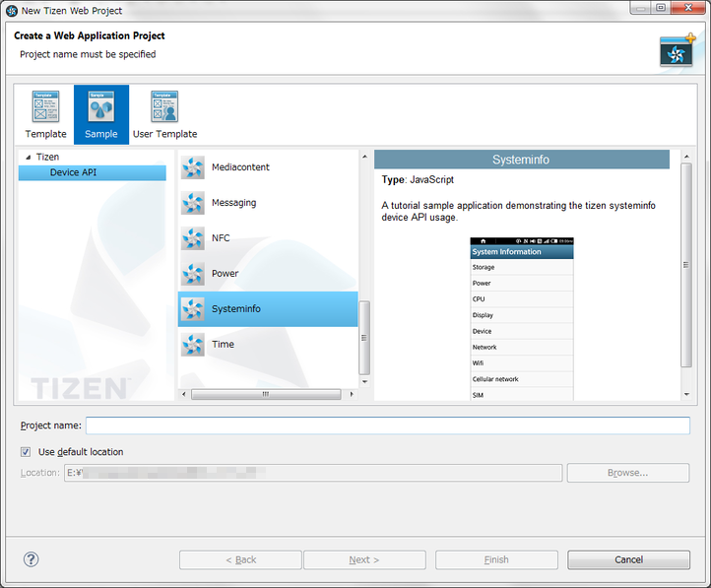Screen dimensions: 711x588
Task: Click description panel scroll up arrow
Action: [686, 157]
